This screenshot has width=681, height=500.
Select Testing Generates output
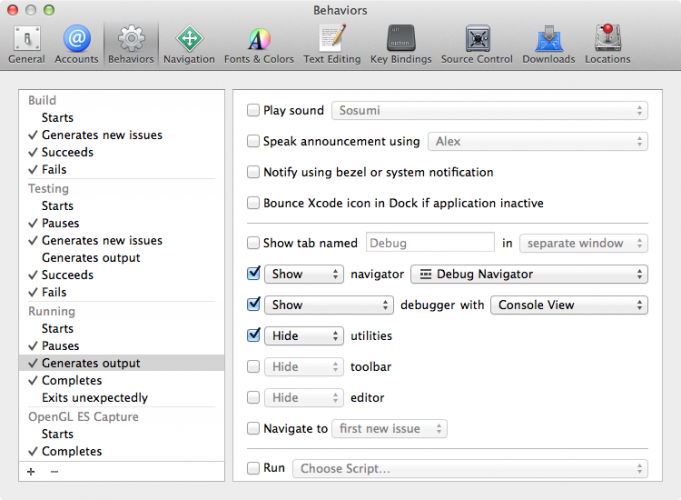122,258
